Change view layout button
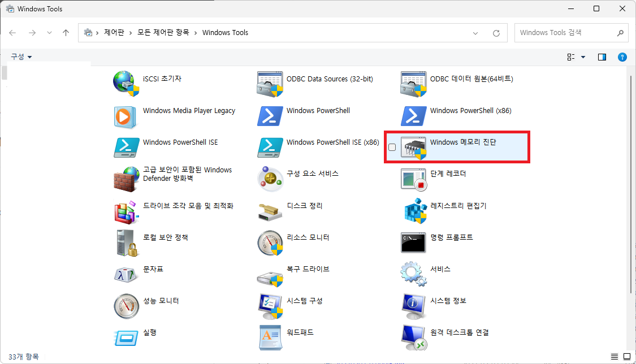This screenshot has height=364, width=636. (x=570, y=57)
